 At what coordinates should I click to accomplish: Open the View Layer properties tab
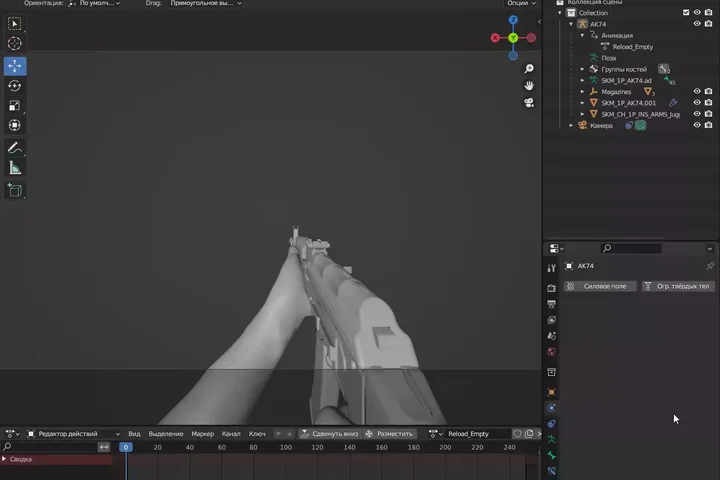pos(551,320)
